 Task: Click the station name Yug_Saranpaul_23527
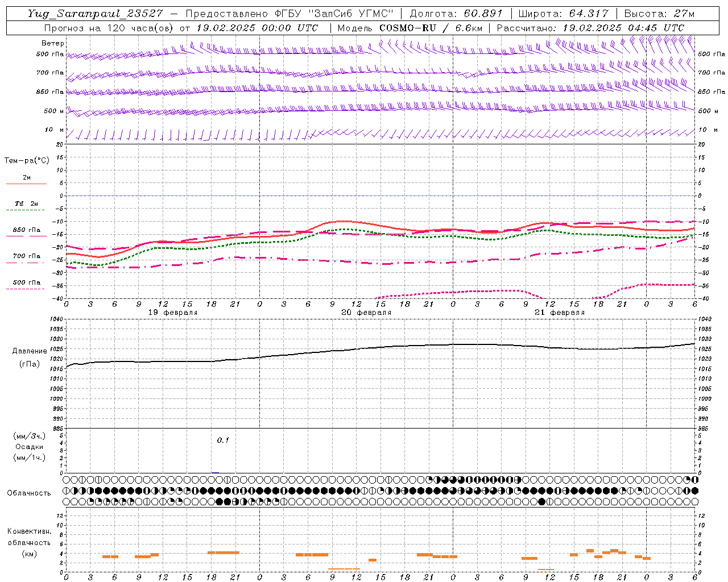point(96,14)
